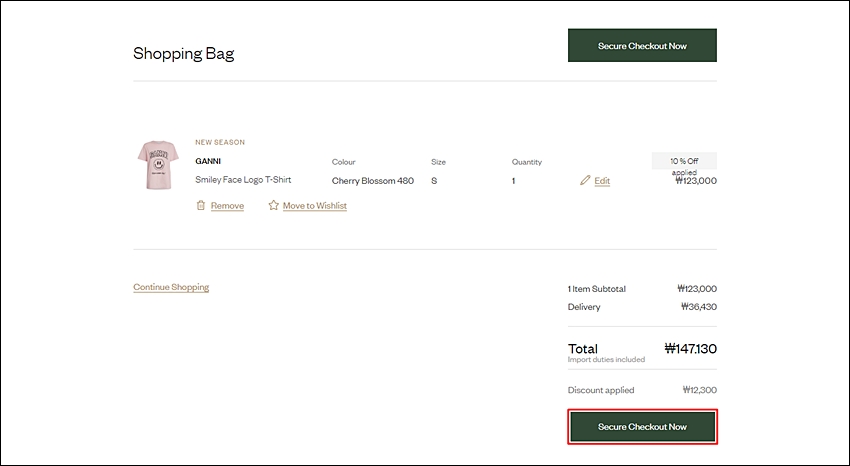Click the bottom Secure Checkout Now button
This screenshot has height=466, width=850.
click(642, 427)
